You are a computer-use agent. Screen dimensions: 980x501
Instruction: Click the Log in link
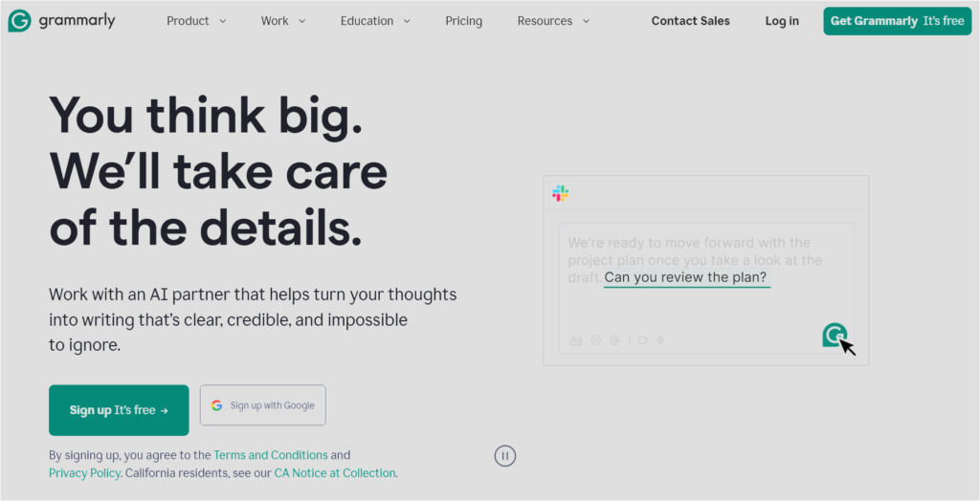tap(782, 21)
